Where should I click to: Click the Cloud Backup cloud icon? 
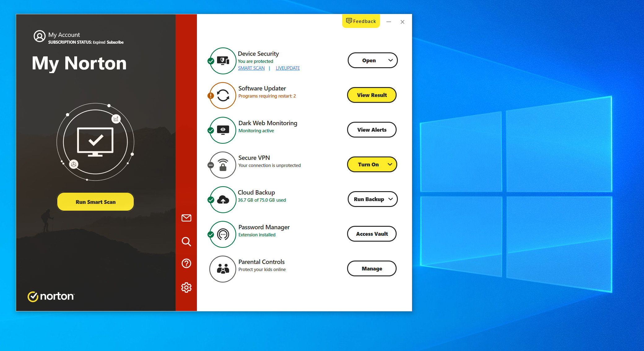pyautogui.click(x=223, y=200)
